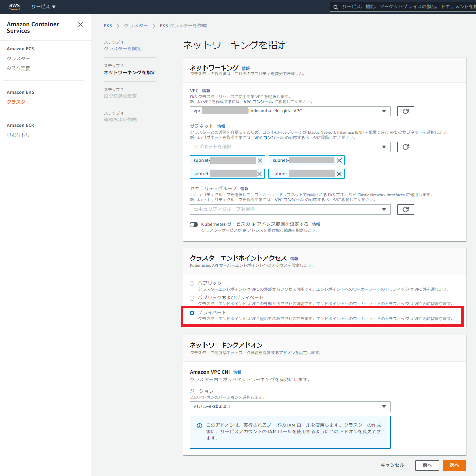
Task: Remove the second subnet tag in top row
Action: (339, 160)
